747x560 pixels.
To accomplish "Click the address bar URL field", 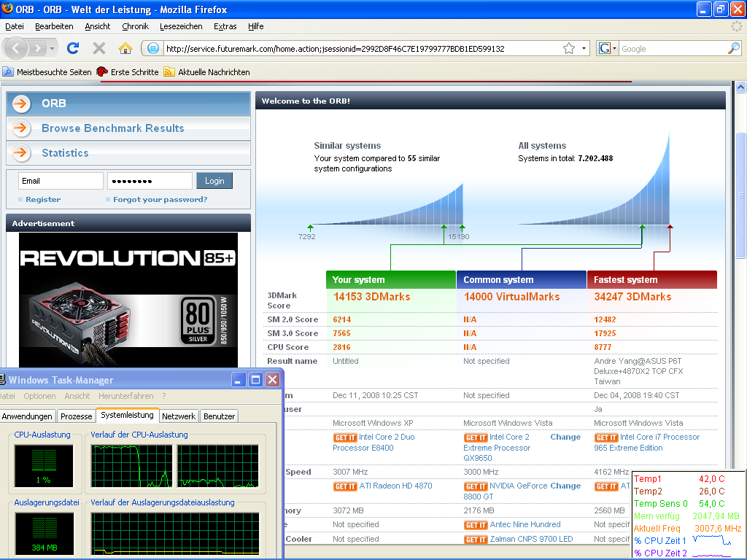I will pyautogui.click(x=362, y=49).
